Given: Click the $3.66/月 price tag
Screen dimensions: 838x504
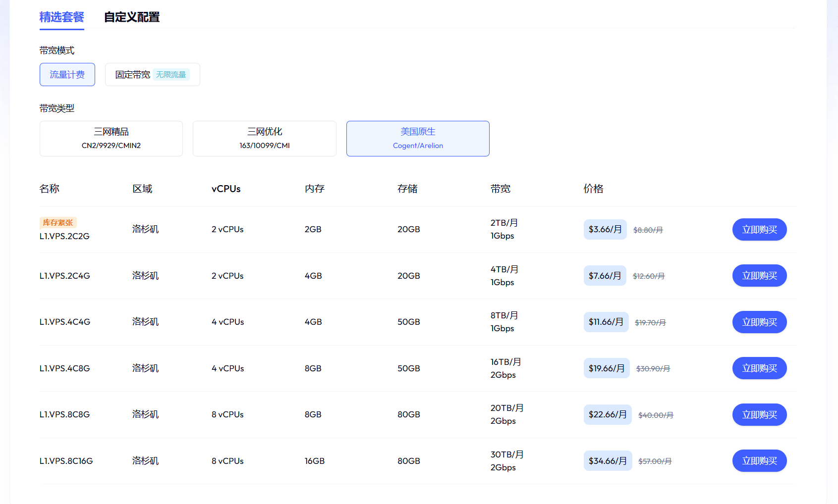Looking at the screenshot, I should click(605, 230).
